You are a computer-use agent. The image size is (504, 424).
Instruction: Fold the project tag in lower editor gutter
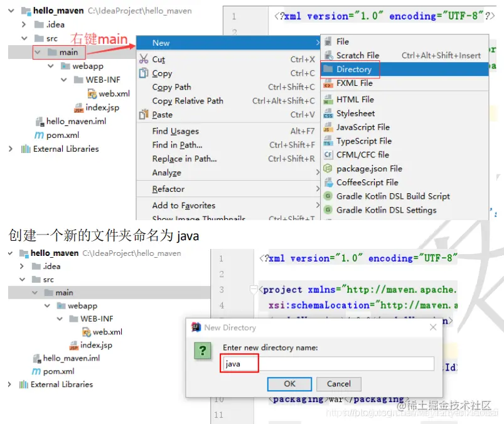click(x=254, y=290)
